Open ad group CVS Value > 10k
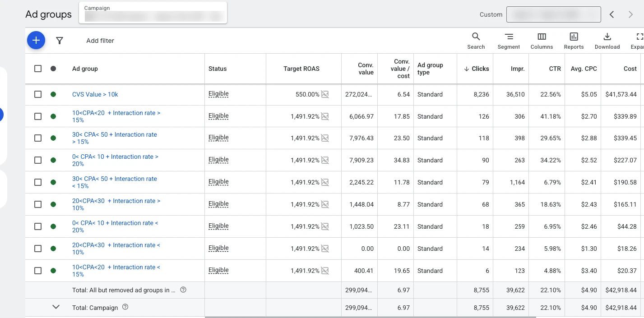Image resolution: width=644 pixels, height=318 pixels. coord(95,94)
